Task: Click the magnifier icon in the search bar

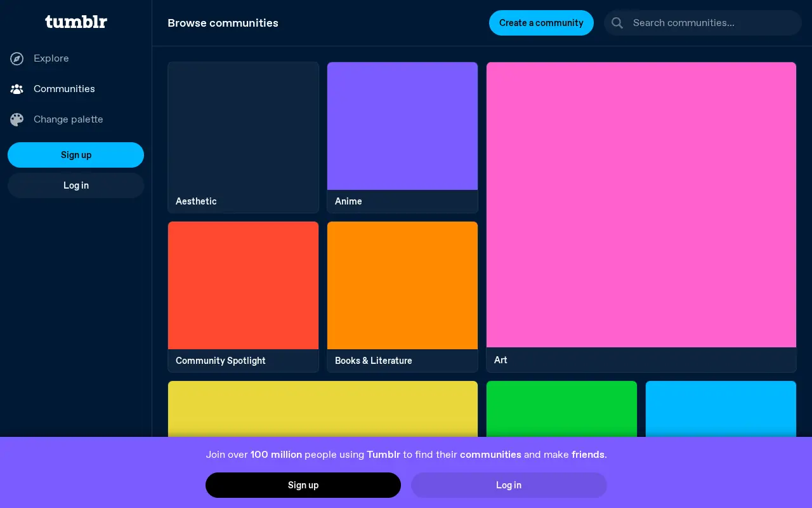Action: 617,23
